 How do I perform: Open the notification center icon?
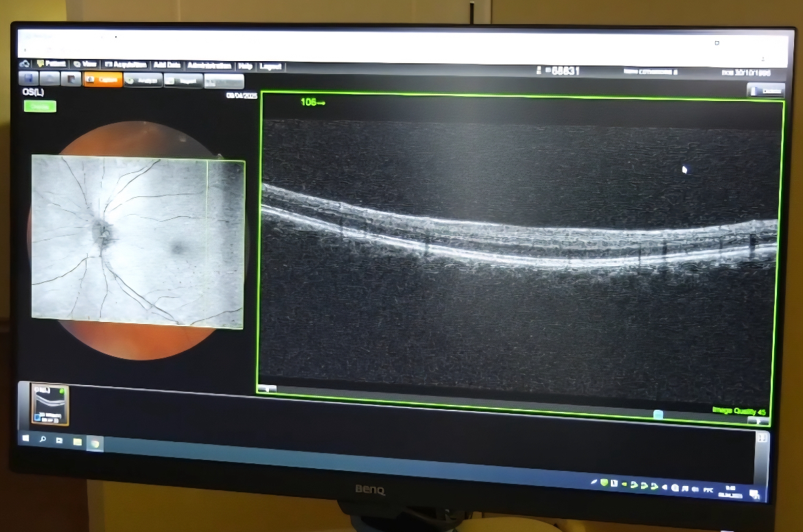(754, 495)
